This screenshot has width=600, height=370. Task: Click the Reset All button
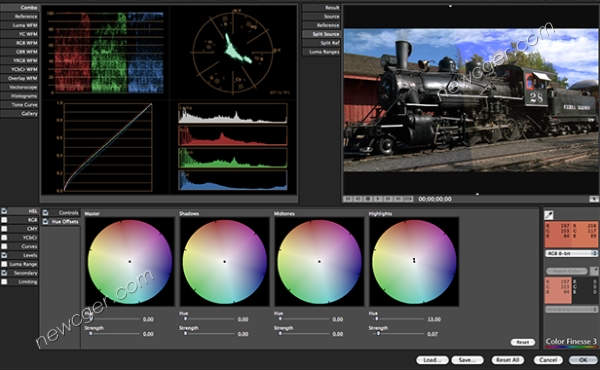pyautogui.click(x=507, y=360)
